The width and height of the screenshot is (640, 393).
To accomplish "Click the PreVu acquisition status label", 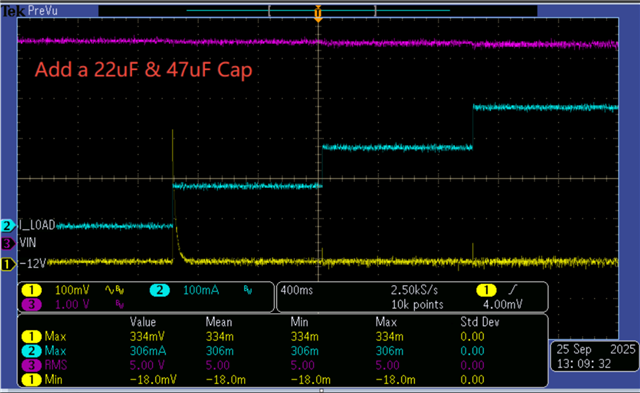I will [42, 11].
